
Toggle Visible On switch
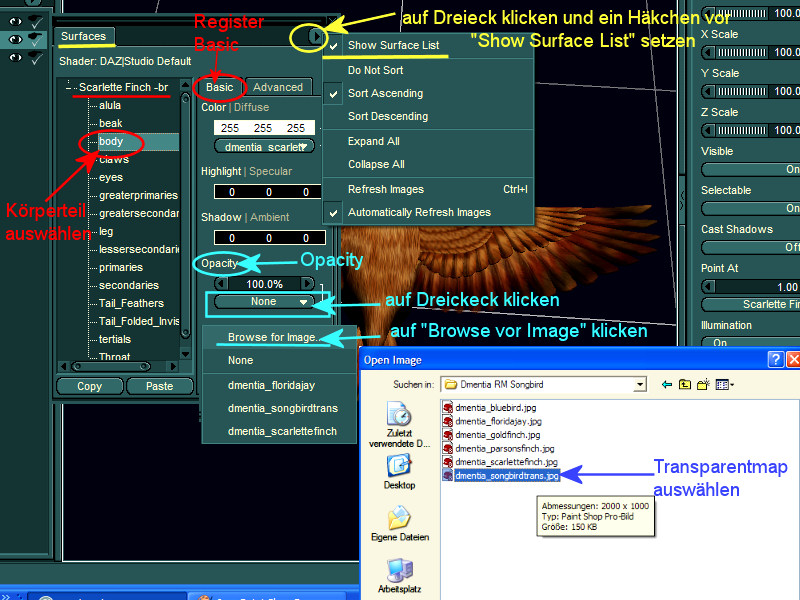750,169
